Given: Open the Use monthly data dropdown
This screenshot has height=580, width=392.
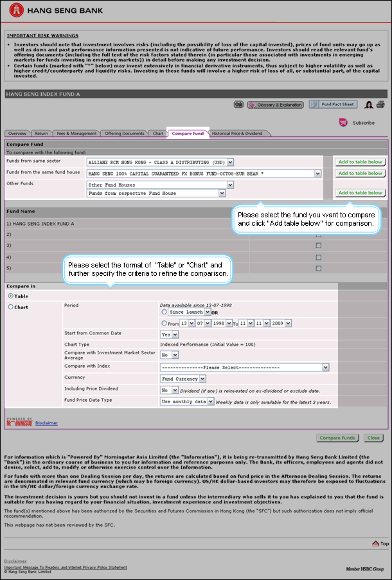Looking at the screenshot, I should (x=187, y=401).
